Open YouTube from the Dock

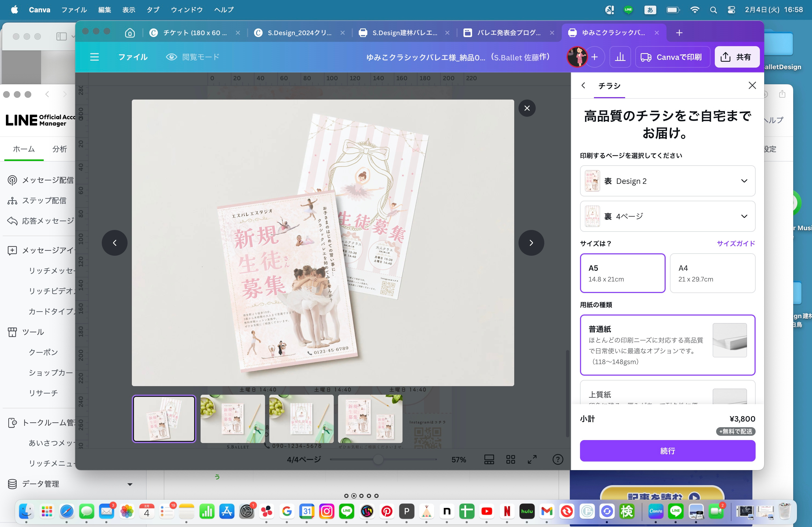(x=487, y=511)
